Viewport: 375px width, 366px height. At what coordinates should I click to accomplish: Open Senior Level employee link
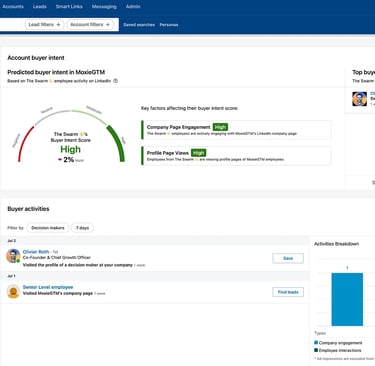tap(48, 287)
